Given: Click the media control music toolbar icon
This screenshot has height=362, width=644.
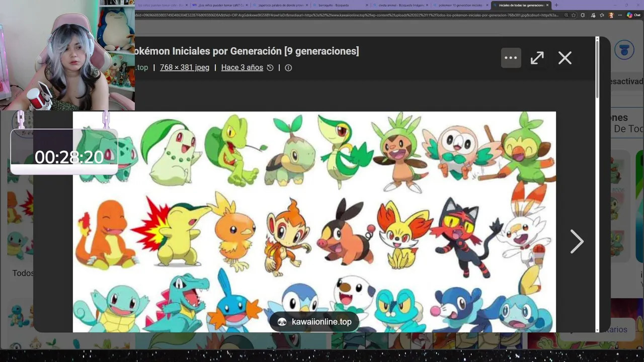Looking at the screenshot, I should click(x=593, y=15).
